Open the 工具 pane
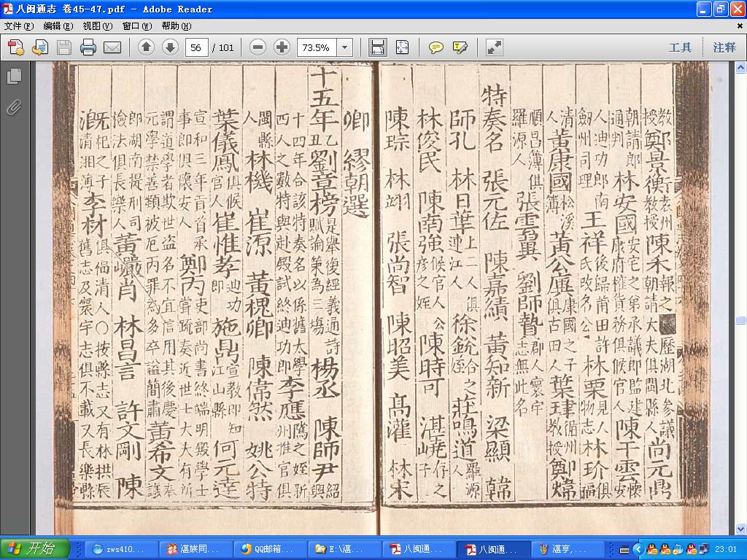 (680, 47)
